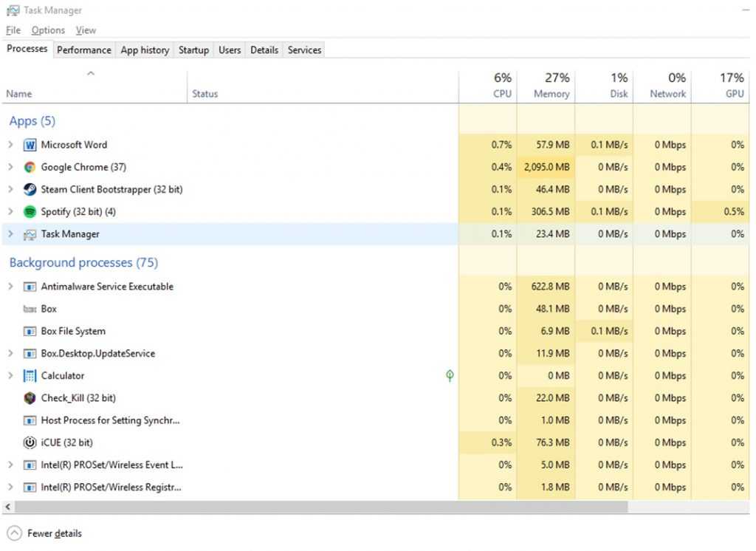Sort by the Status column header

[323, 87]
